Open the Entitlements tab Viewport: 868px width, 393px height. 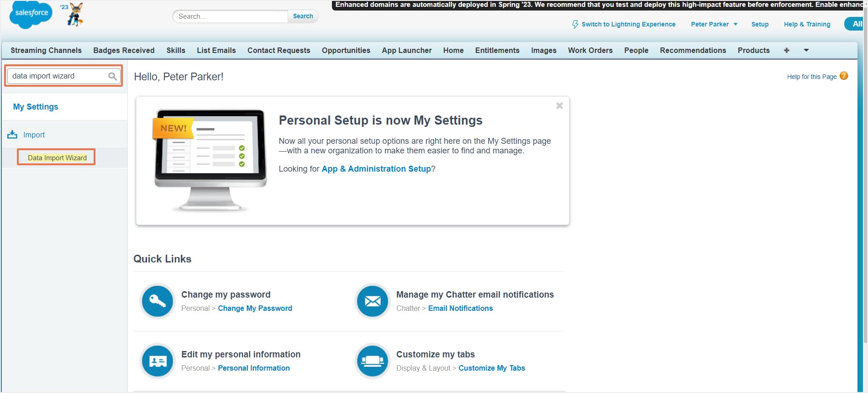[x=497, y=50]
